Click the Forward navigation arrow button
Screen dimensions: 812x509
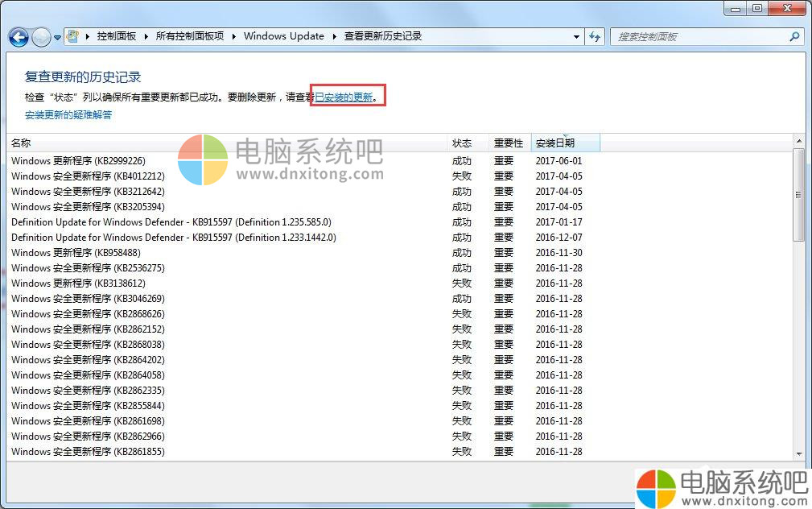(x=41, y=37)
